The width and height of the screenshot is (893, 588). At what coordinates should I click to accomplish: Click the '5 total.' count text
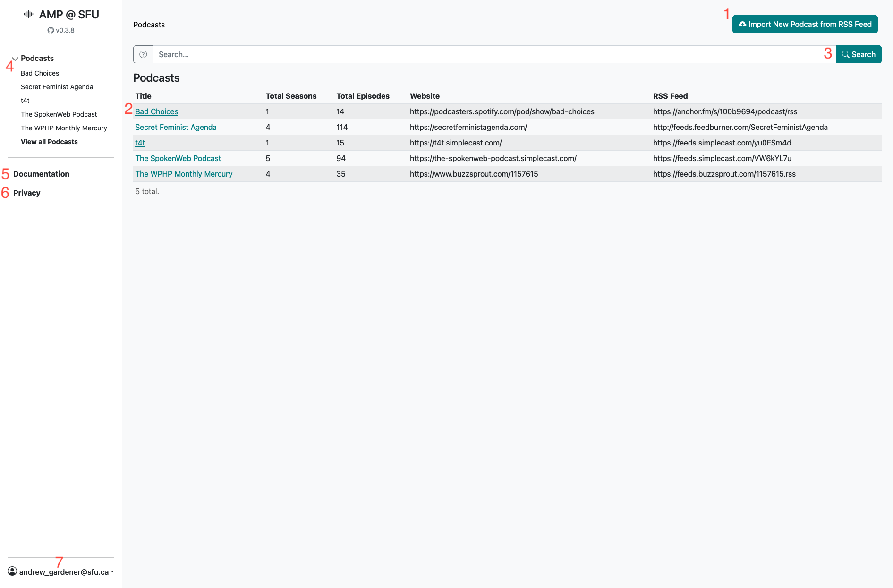(x=147, y=191)
